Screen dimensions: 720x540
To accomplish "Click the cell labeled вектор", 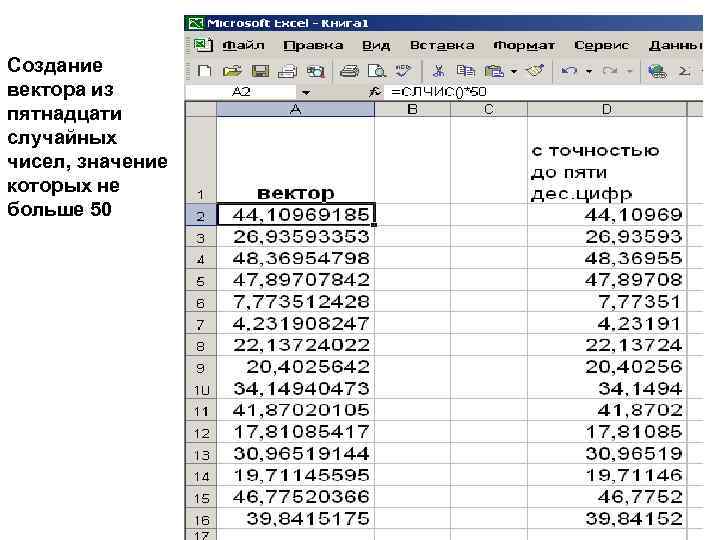I will 296,160.
